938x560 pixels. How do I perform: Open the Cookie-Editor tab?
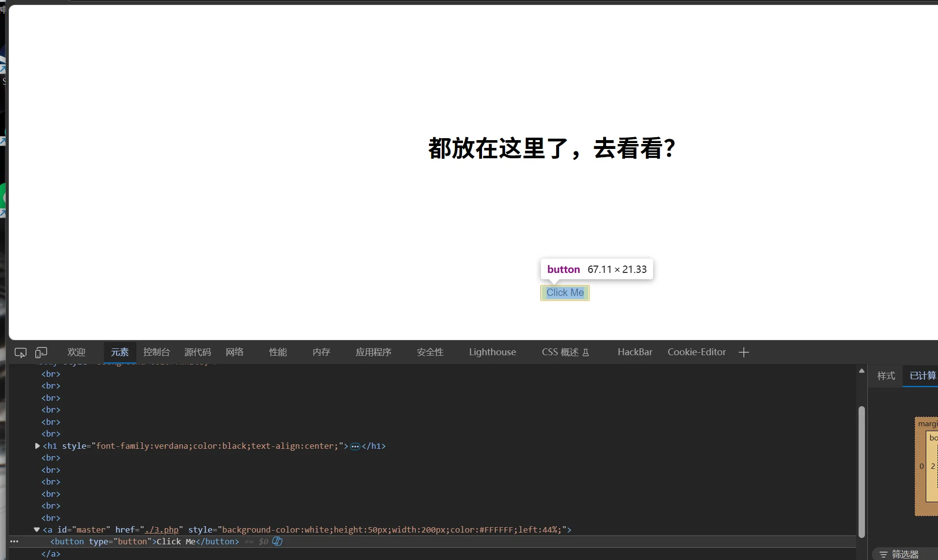(x=697, y=352)
